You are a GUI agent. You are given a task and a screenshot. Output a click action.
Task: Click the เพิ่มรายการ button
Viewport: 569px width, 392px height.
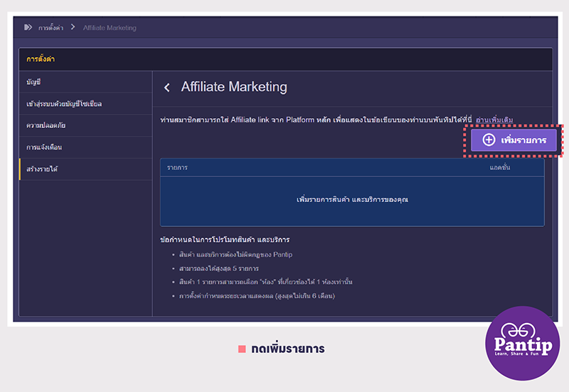(514, 139)
